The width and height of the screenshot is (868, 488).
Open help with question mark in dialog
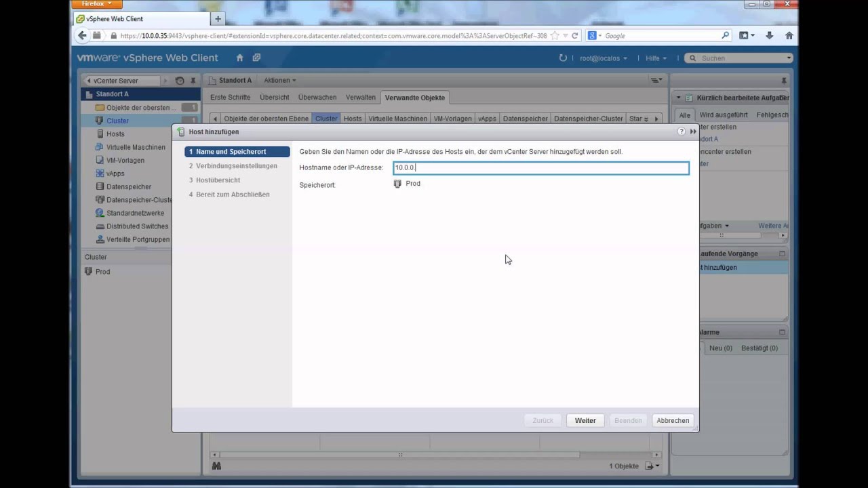click(x=682, y=131)
